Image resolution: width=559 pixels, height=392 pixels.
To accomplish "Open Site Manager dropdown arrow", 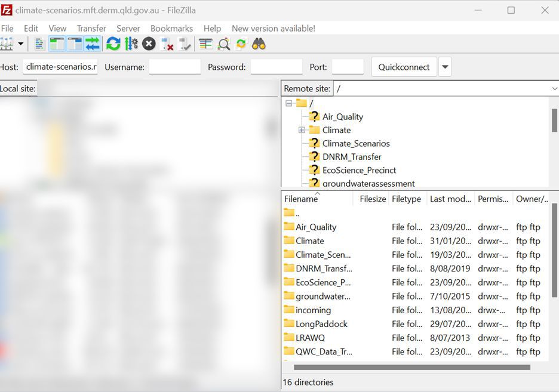I will coord(21,44).
